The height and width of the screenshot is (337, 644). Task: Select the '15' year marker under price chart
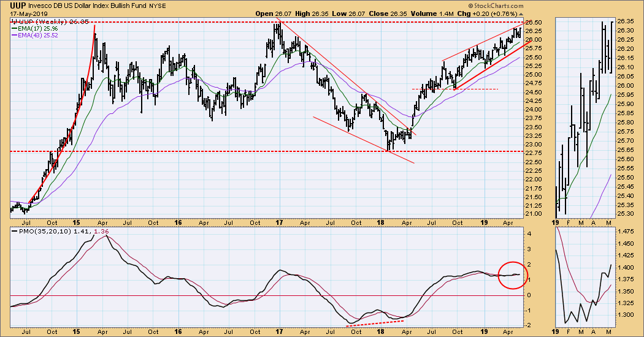(77, 222)
